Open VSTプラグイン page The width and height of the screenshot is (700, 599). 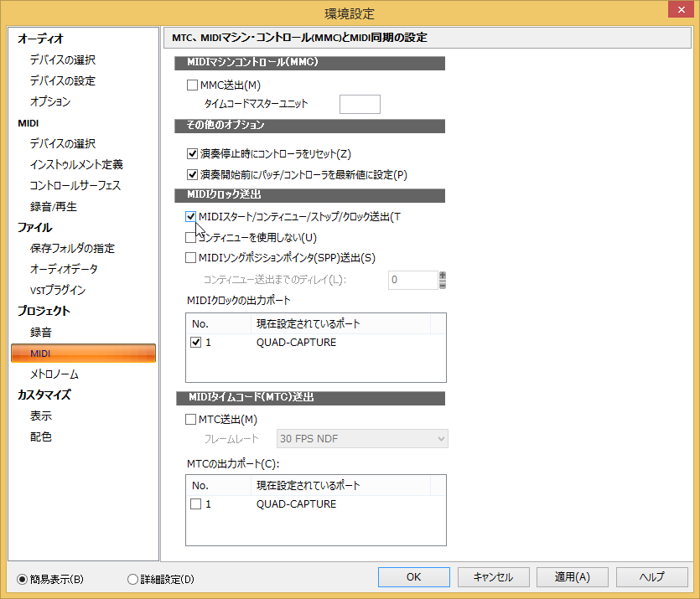(58, 291)
